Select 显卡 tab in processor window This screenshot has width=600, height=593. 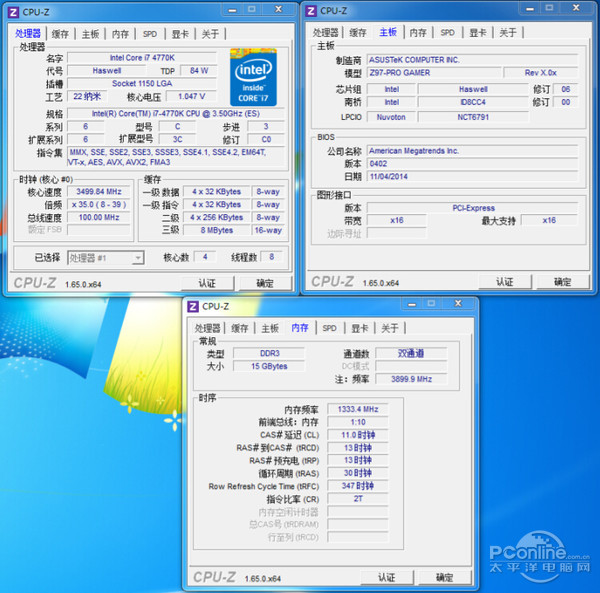coord(180,34)
